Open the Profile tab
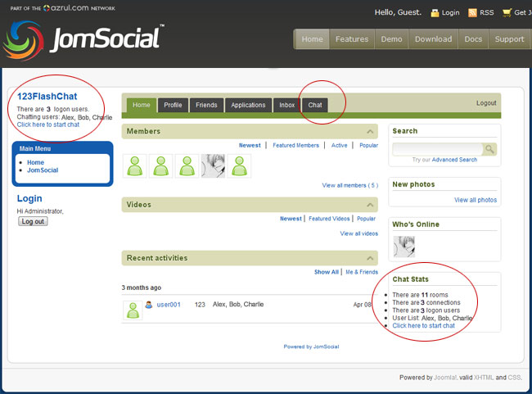 click(x=173, y=105)
